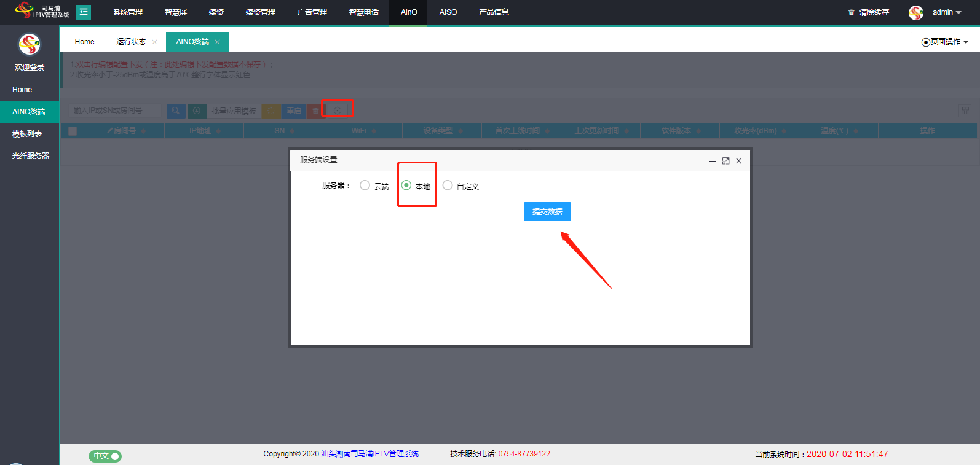Open the 系统管理 top menu
This screenshot has width=980, height=465.
tap(128, 12)
